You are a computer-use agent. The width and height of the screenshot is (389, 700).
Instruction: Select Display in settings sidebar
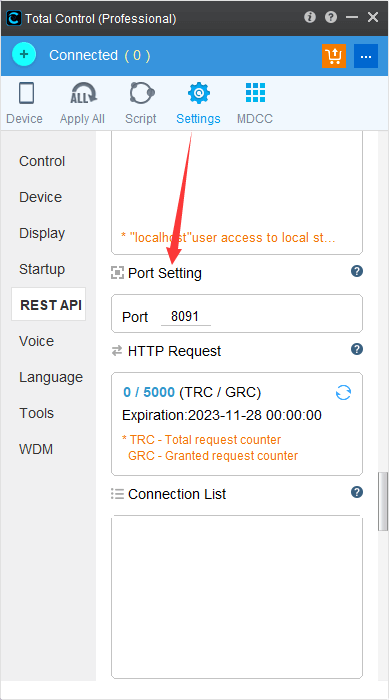click(42, 233)
